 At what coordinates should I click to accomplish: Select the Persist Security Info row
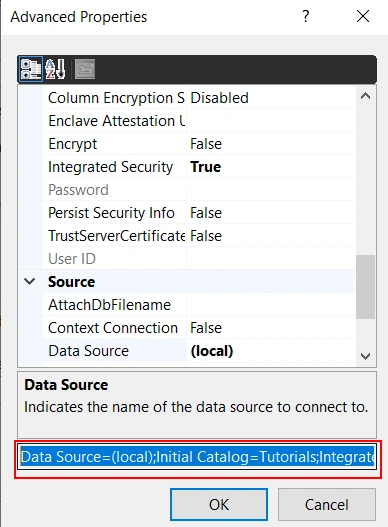point(199,213)
